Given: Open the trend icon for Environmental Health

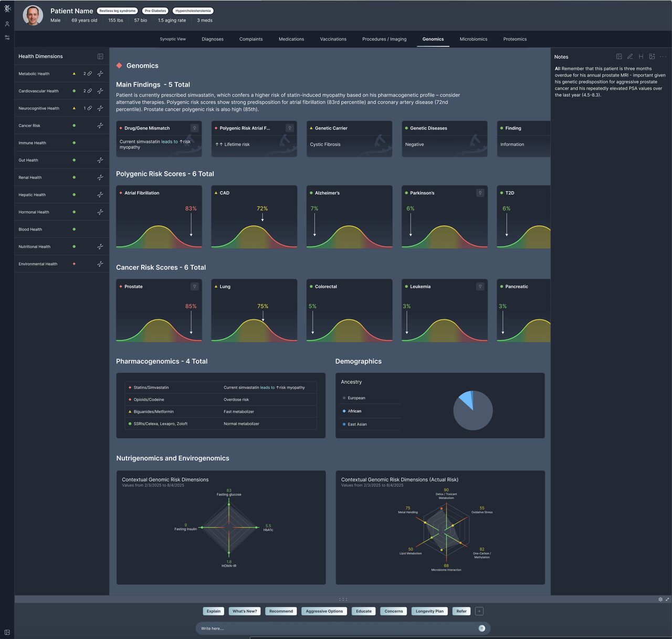Looking at the screenshot, I should coord(100,264).
